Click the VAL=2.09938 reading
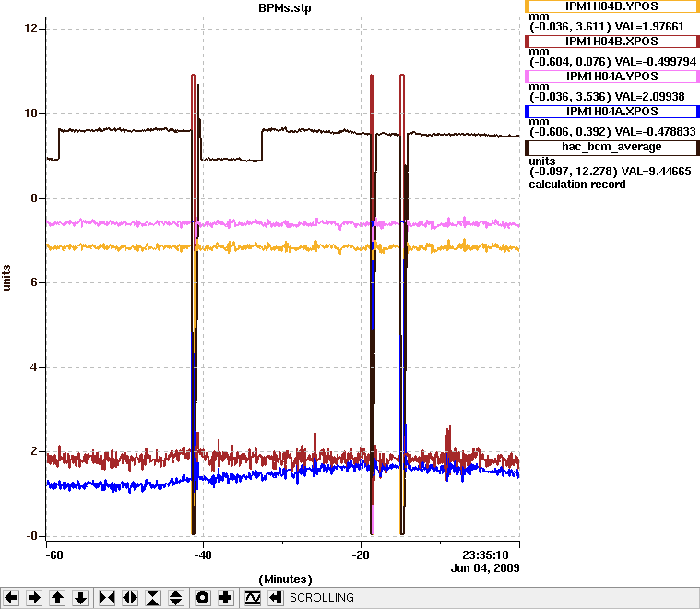Viewport: 700px width, 609px height. [649, 97]
